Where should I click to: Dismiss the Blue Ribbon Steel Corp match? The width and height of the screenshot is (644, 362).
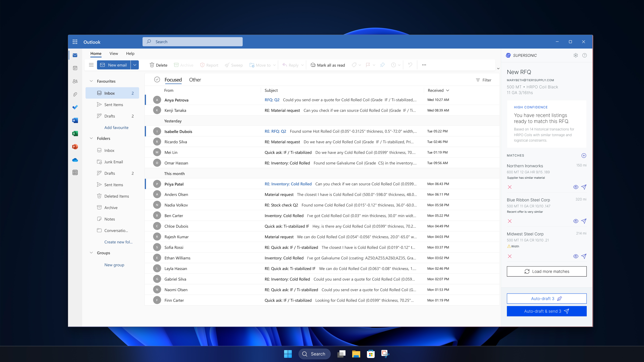(510, 221)
